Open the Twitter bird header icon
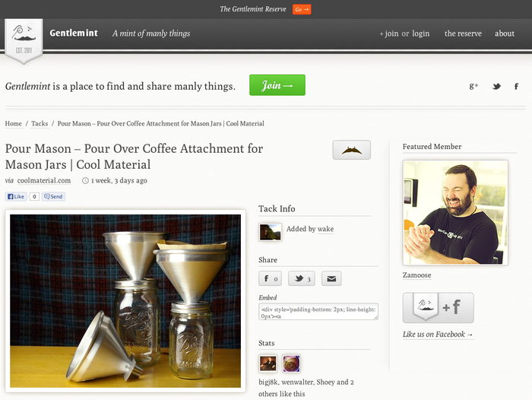The width and height of the screenshot is (532, 400). 496,86
